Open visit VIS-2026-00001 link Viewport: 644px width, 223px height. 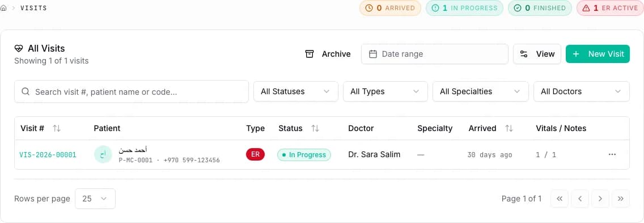[48, 155]
